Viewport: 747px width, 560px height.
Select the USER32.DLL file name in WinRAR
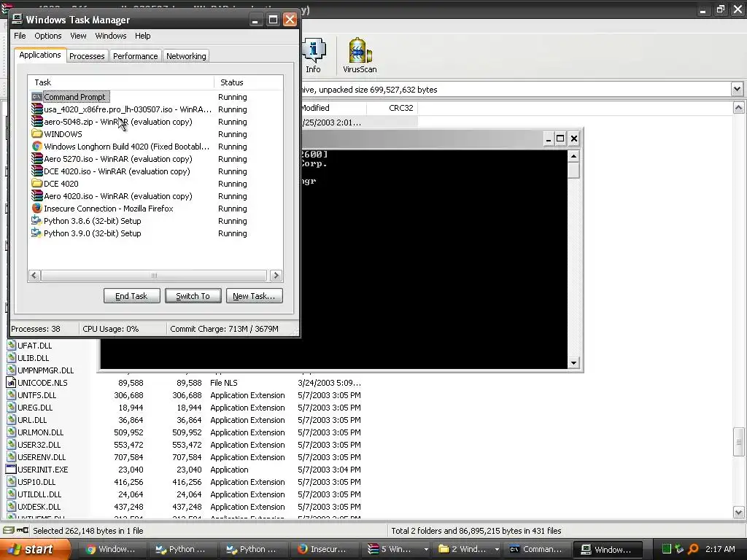pos(39,444)
